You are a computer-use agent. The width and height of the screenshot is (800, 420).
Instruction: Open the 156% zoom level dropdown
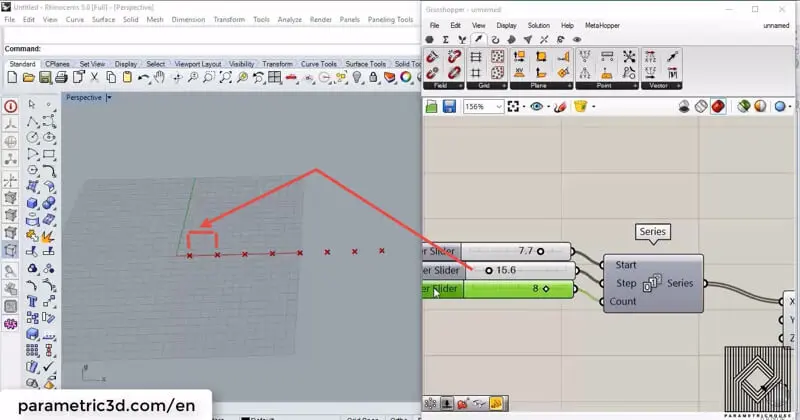point(498,106)
